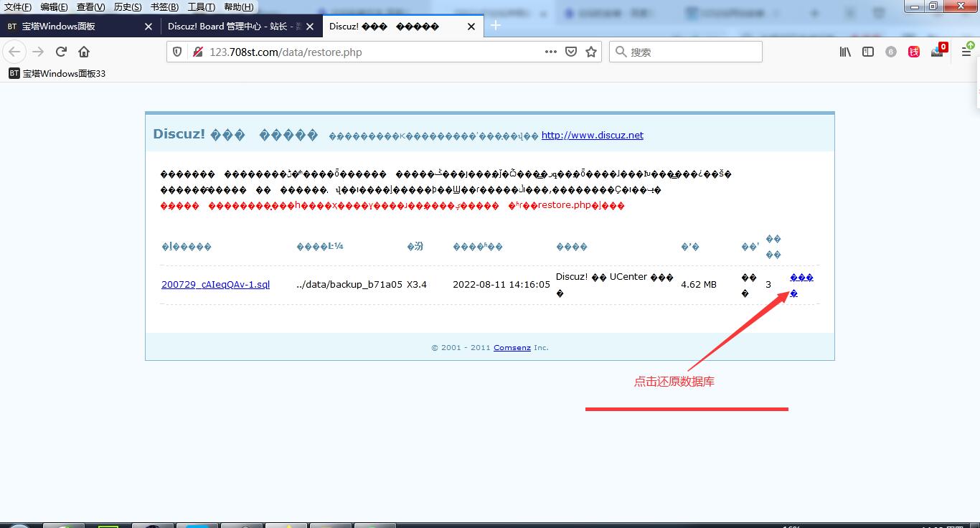
Task: Click the garbled blue restore link in the 200729 row
Action: (x=801, y=285)
